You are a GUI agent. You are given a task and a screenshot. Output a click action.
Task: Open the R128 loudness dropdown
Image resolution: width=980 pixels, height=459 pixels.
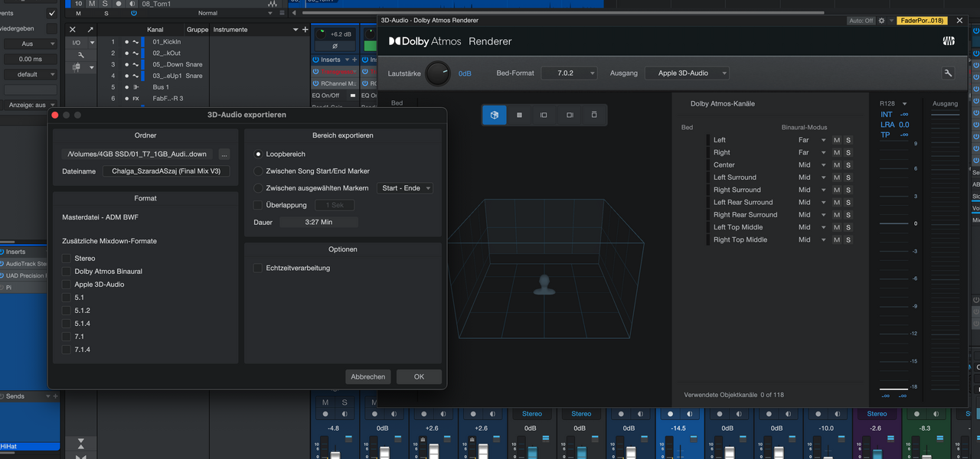pos(904,104)
